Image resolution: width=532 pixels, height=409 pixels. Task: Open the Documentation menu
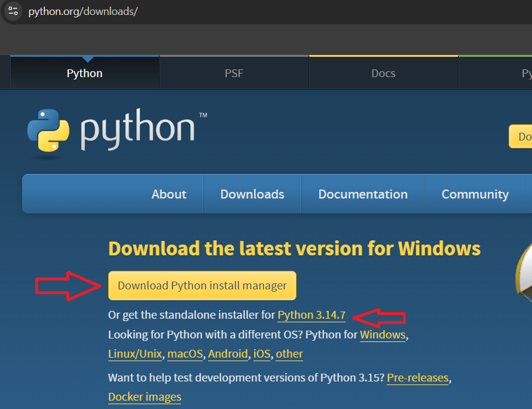[x=363, y=194]
